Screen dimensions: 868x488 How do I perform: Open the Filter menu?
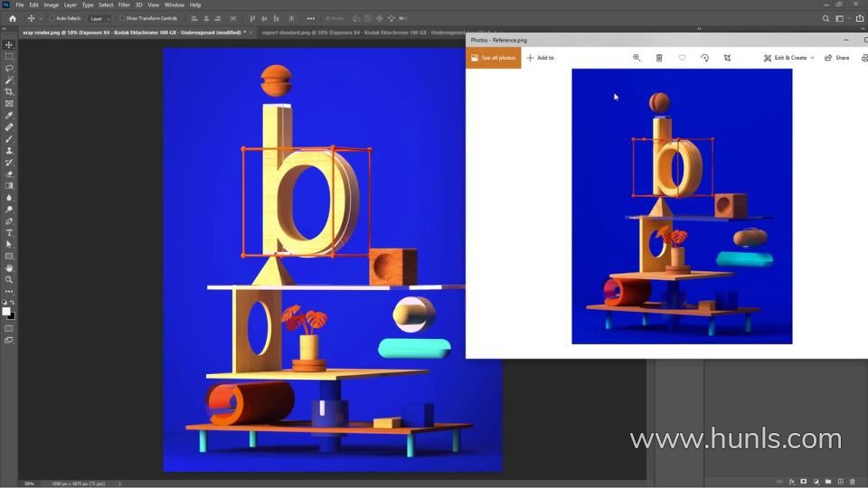tap(124, 5)
